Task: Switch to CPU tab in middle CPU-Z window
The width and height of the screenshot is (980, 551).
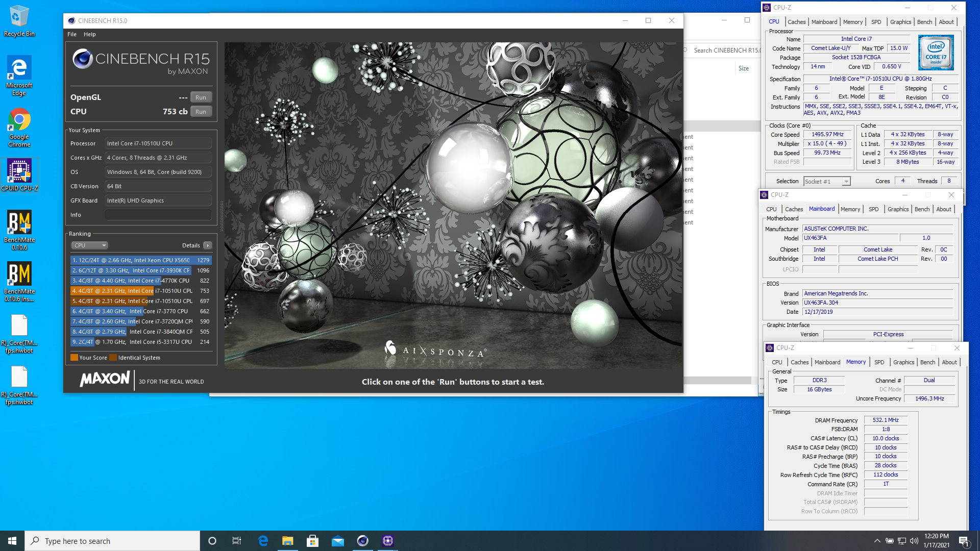Action: [x=771, y=209]
